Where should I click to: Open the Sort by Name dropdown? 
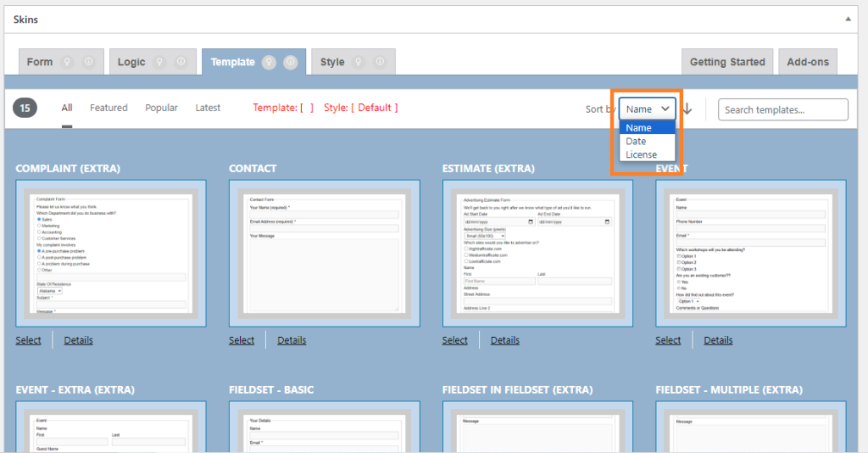(648, 109)
